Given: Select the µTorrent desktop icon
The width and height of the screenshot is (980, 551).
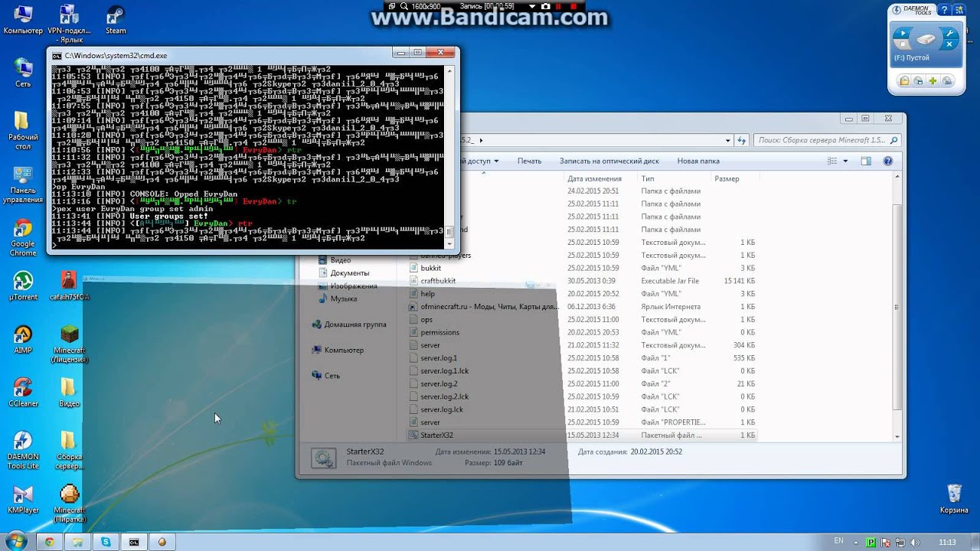Looking at the screenshot, I should [23, 285].
